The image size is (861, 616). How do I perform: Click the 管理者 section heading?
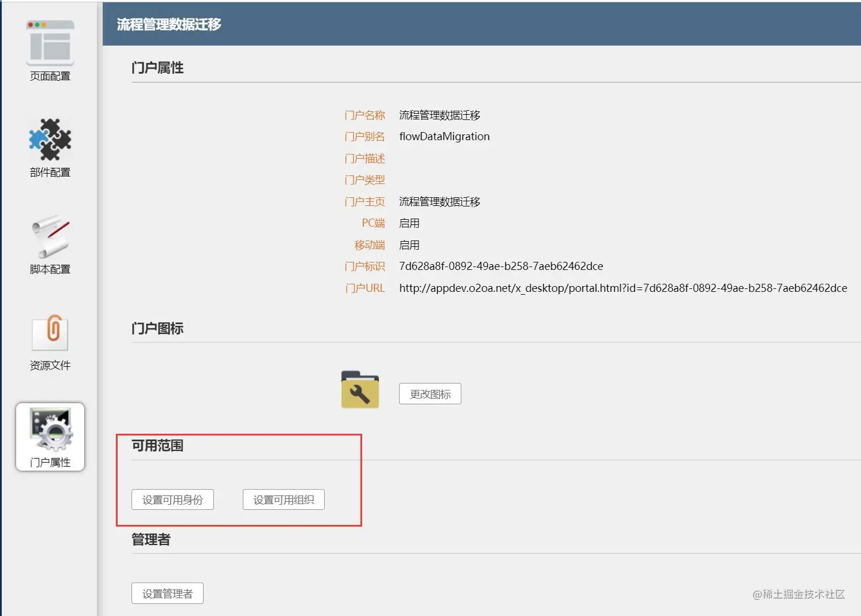tap(151, 539)
